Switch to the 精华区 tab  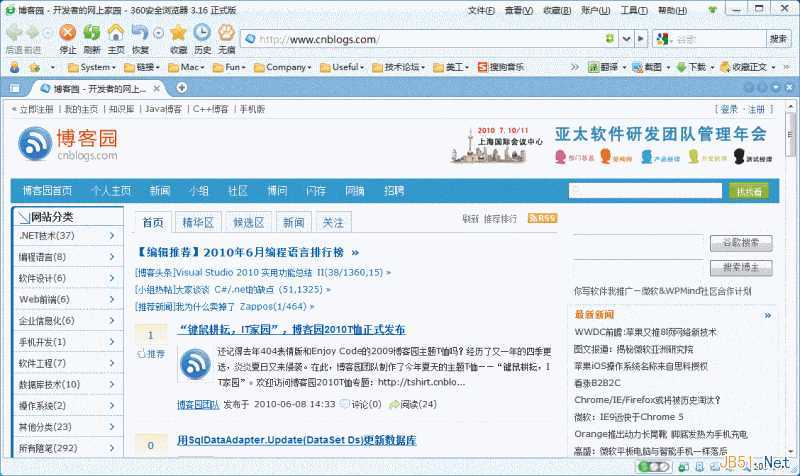(198, 222)
